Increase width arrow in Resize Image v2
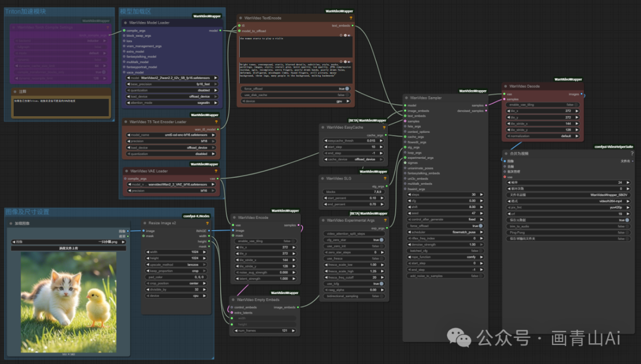The image size is (641, 364). coord(204,252)
